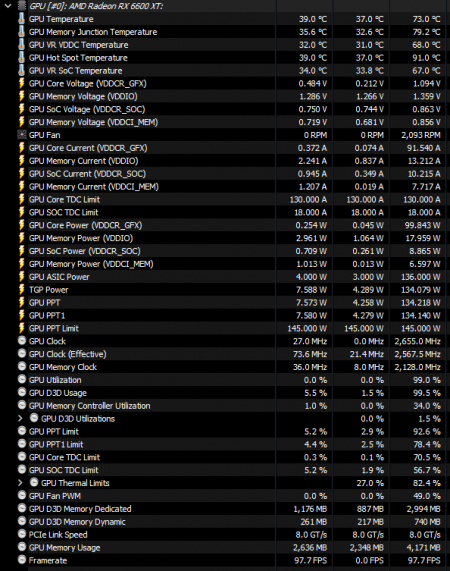
Task: Click the thermometer icon beside GPU Temperature
Action: point(21,19)
